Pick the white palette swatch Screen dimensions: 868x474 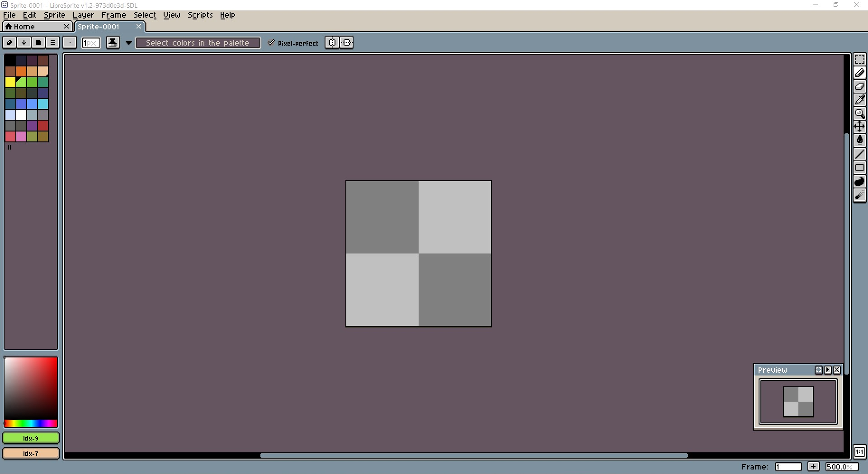pos(21,115)
